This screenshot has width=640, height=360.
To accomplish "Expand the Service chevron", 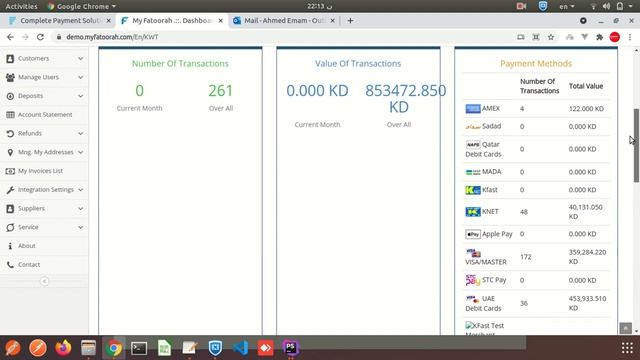I will 80,227.
